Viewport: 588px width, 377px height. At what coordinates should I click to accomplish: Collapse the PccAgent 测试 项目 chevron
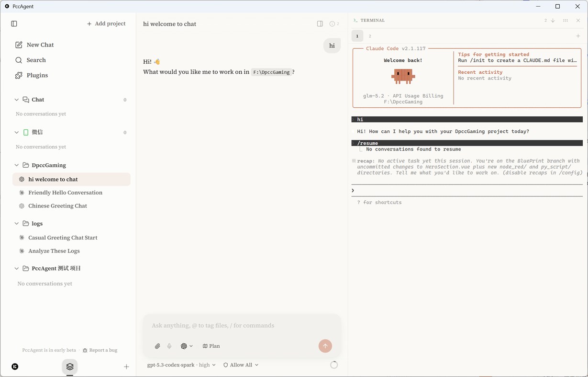16,268
